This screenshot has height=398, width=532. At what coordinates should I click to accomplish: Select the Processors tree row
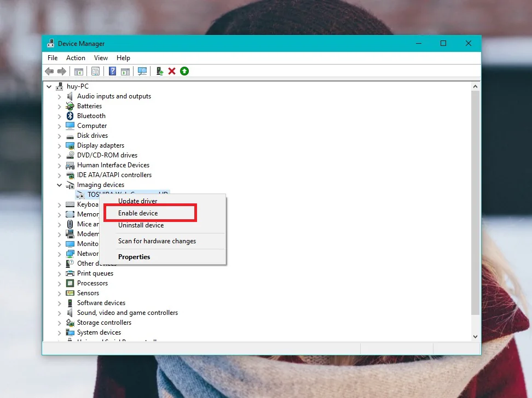pyautogui.click(x=92, y=283)
